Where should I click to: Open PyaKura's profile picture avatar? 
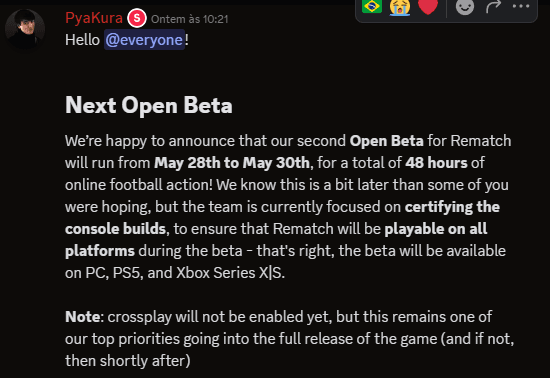pos(25,28)
